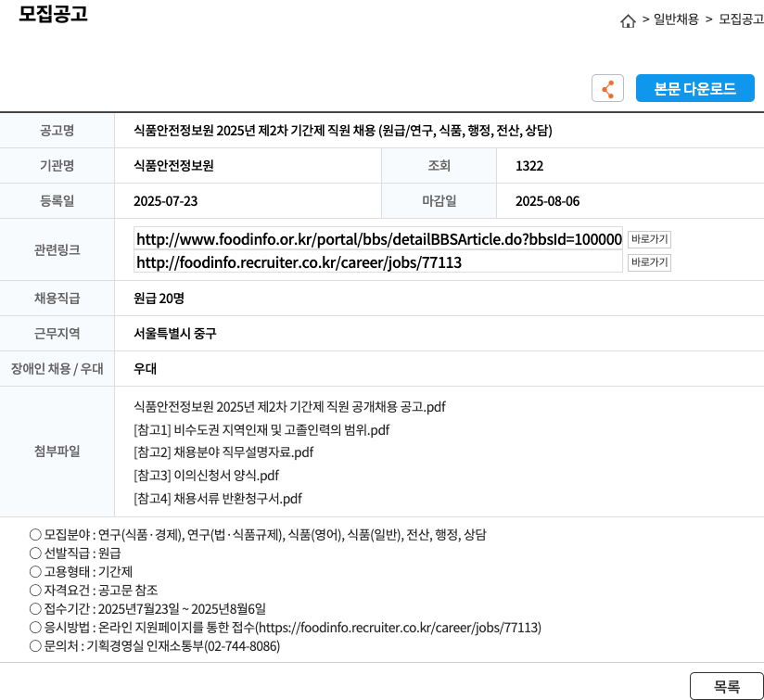Click the 접수기간 line in the body
Viewport: 764px width, 700px height.
coord(147,609)
